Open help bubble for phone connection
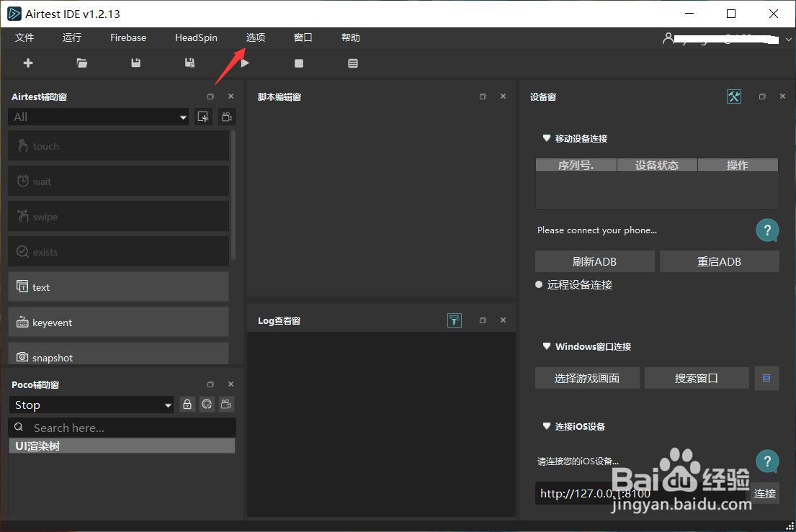Screen dimensions: 796x532 coord(767,230)
